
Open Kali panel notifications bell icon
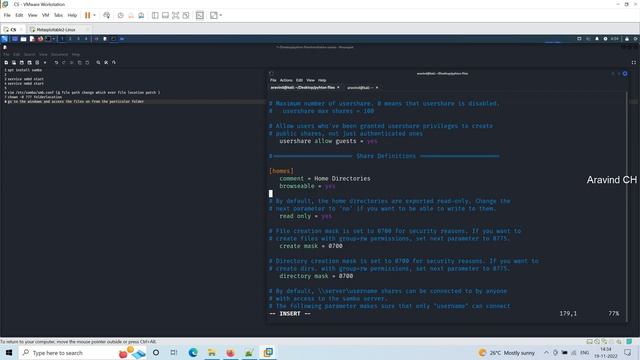[x=597, y=39]
